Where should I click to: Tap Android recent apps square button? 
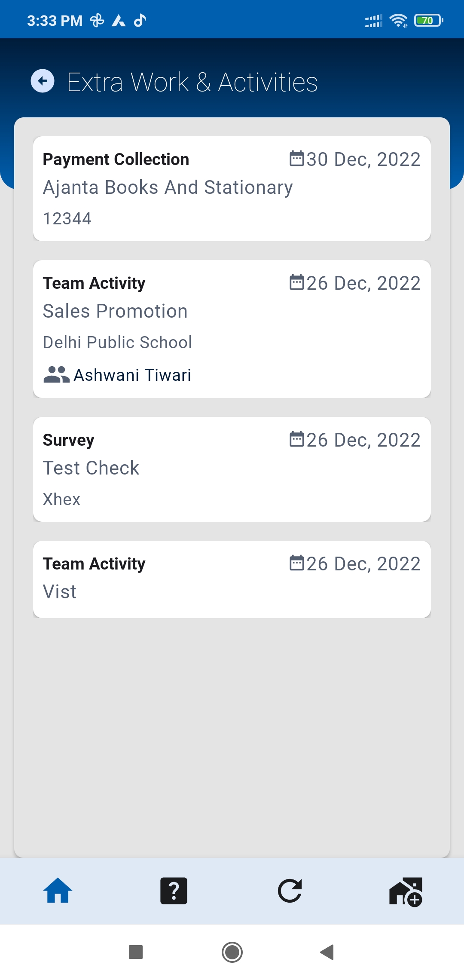point(136,952)
